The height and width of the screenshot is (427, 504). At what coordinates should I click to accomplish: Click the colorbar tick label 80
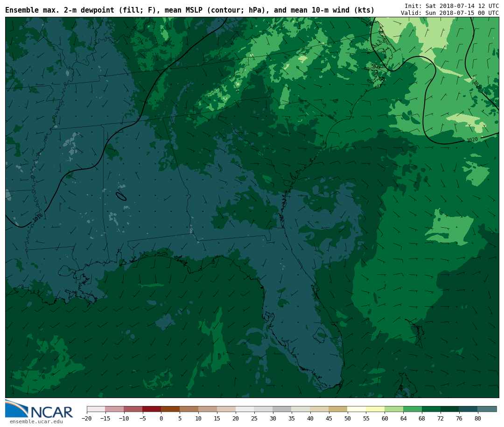click(478, 418)
